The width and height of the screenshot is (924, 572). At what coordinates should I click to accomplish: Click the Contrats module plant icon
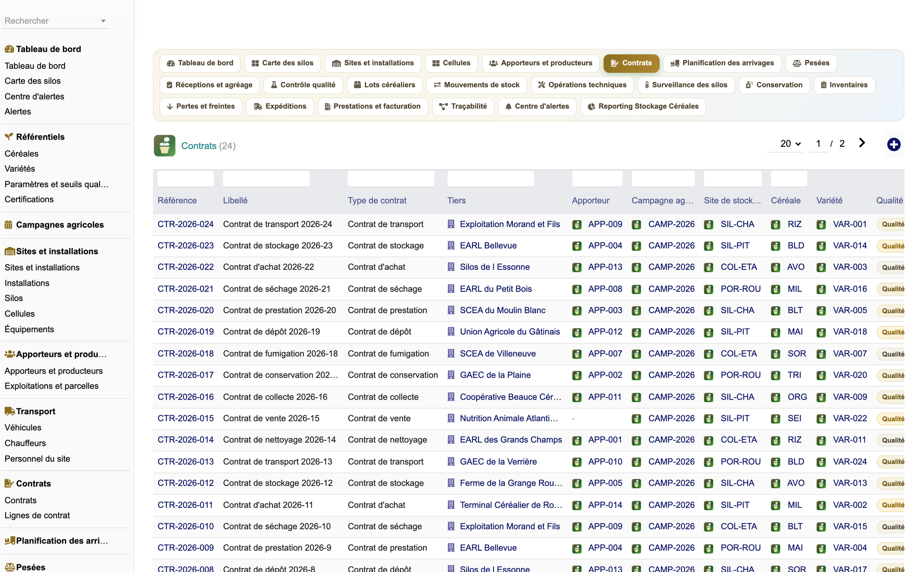coord(164,146)
